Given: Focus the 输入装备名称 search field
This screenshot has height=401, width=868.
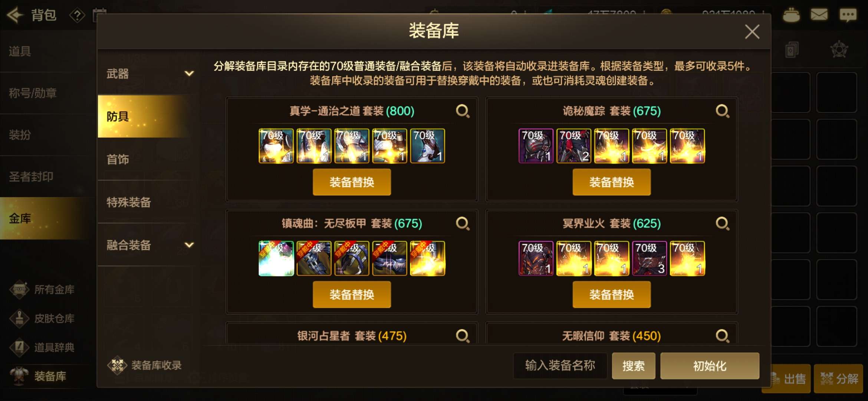Looking at the screenshot, I should [x=560, y=366].
